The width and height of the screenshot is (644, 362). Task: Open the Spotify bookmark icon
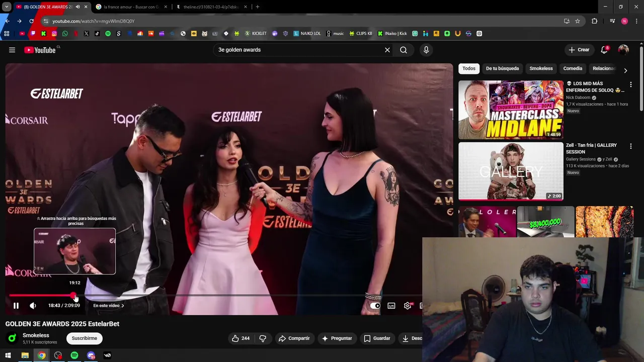pyautogui.click(x=108, y=34)
